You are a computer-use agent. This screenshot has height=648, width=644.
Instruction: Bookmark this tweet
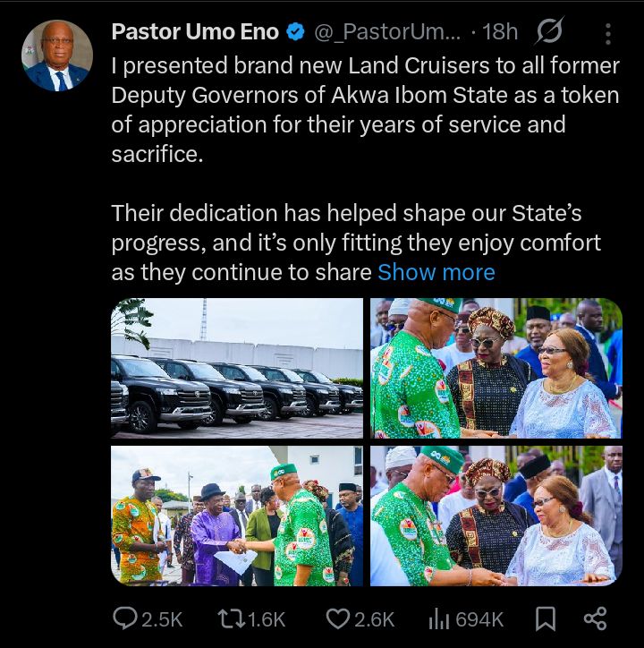click(x=545, y=618)
